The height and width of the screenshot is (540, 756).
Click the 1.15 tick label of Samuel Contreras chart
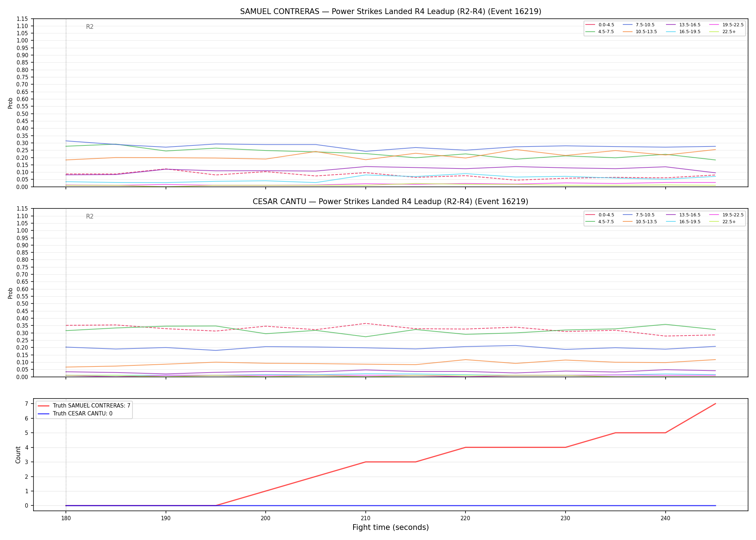tap(23, 19)
